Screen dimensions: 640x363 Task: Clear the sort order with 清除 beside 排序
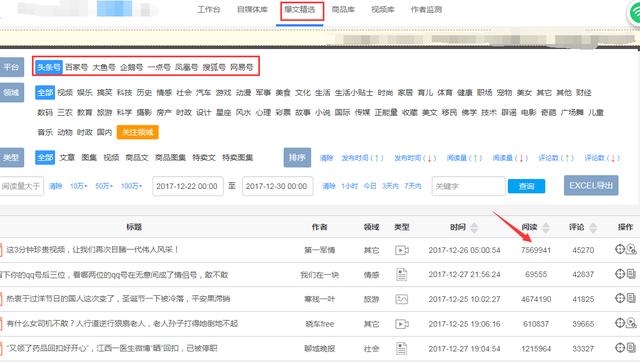326,158
